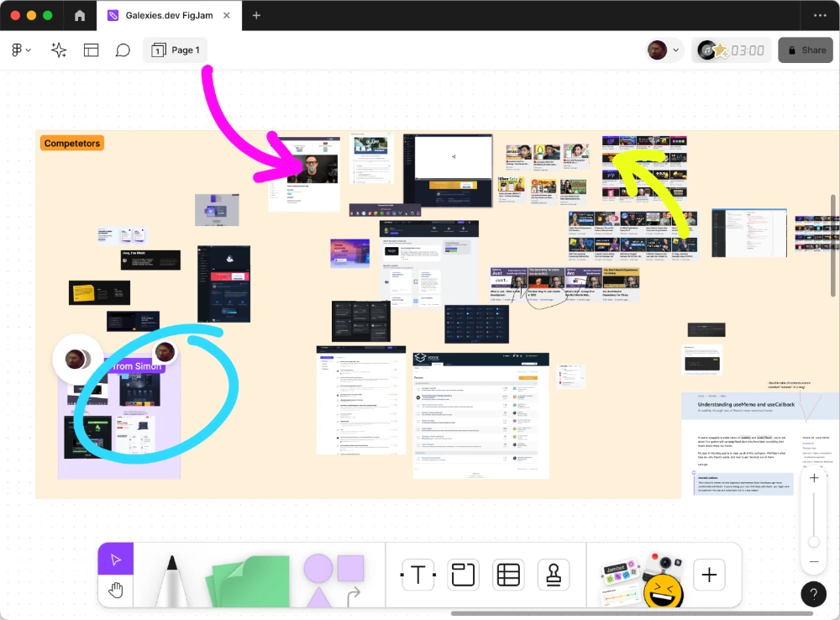Screen dimensions: 840x620
Task: Open the Section tool
Action: click(x=463, y=575)
